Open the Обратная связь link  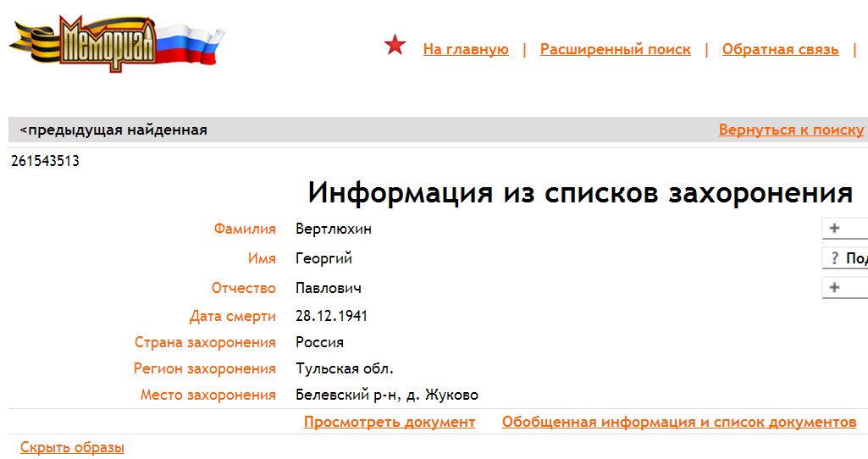pos(780,49)
